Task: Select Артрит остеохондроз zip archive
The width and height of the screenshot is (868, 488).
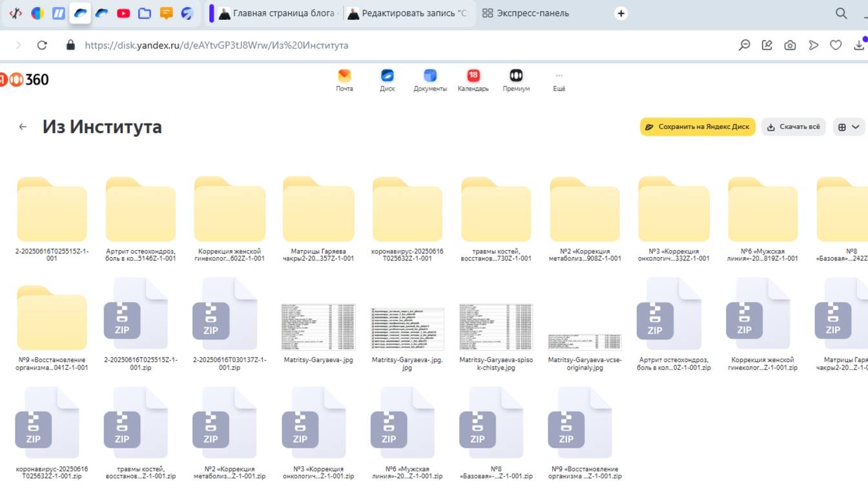Action: [674, 324]
